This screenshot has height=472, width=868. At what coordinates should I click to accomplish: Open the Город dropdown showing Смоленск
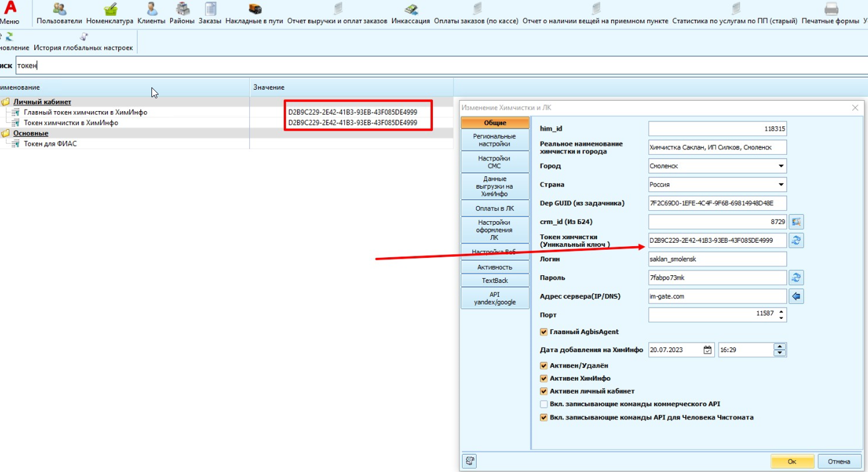click(x=717, y=166)
